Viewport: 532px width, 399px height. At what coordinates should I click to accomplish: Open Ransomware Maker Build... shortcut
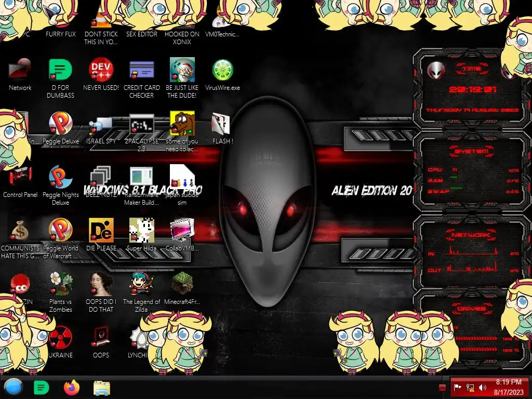[141, 185]
